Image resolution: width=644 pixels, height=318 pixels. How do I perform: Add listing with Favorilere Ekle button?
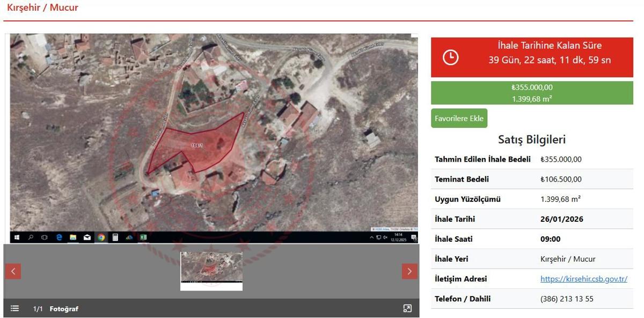point(459,118)
